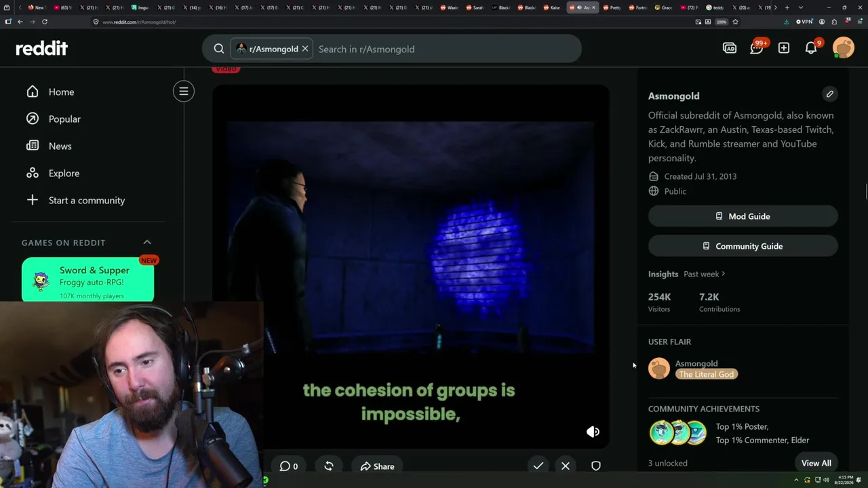Open the chat messages icon
This screenshot has height=488, width=868.
[757, 47]
